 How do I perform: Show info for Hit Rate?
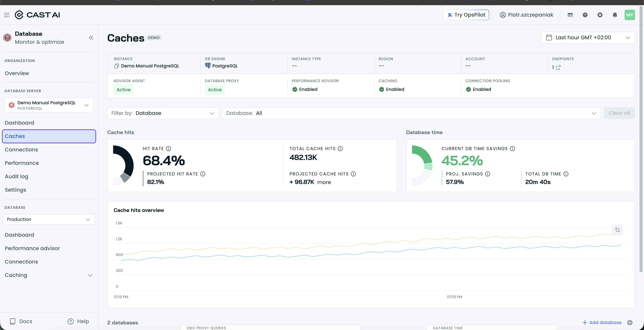[x=168, y=149]
